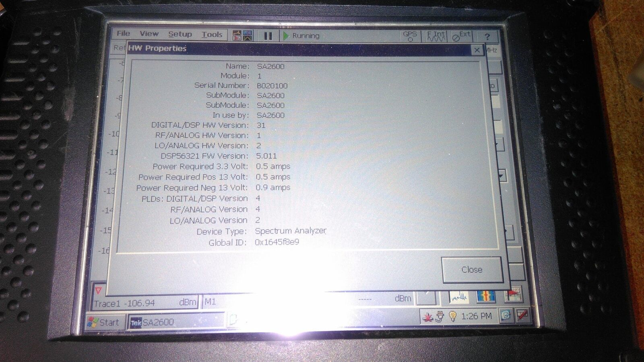644x362 pixels.
Task: Click the In use by value SA2600
Action: click(x=270, y=115)
